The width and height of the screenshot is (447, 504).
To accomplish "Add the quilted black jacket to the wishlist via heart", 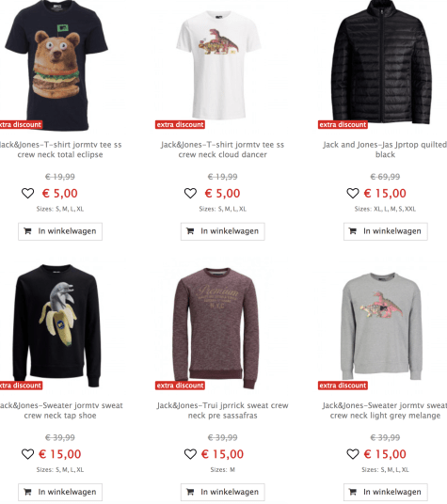I will tap(353, 193).
